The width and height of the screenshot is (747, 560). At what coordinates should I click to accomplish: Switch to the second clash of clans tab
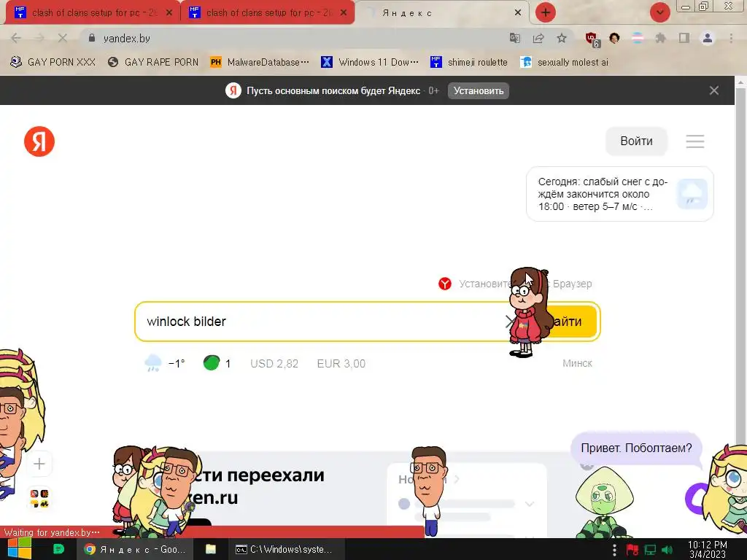point(268,13)
